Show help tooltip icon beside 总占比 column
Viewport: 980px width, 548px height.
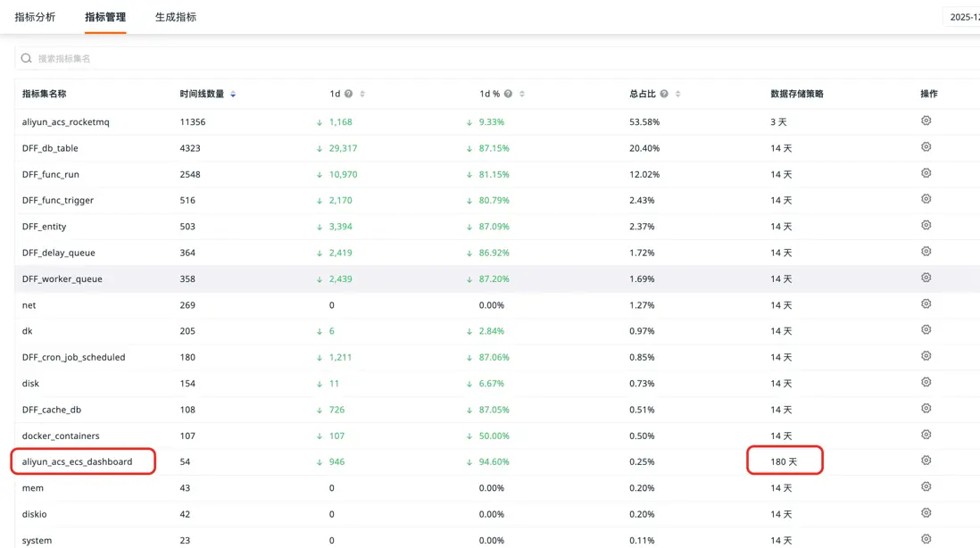(x=664, y=94)
